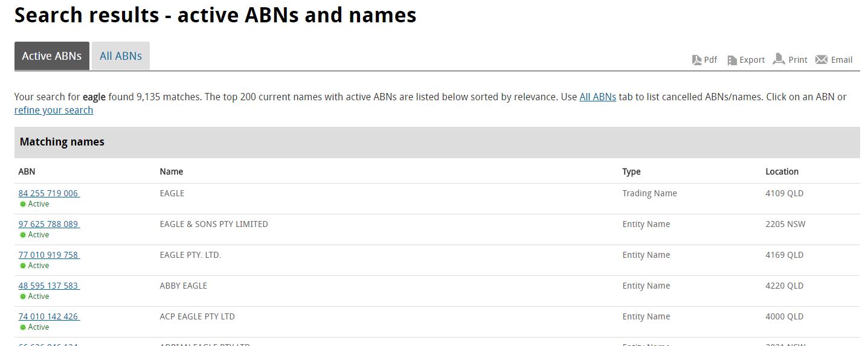Click the Email envelope icon

point(821,60)
